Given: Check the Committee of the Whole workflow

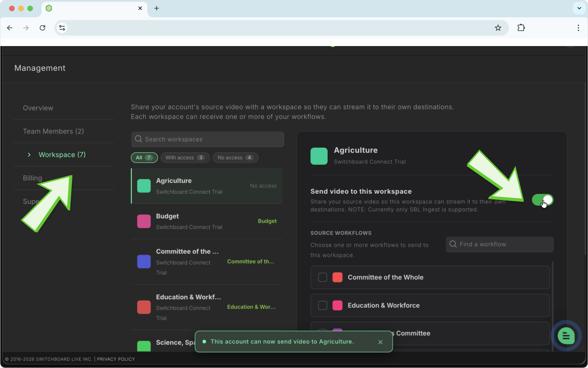Looking at the screenshot, I should (323, 277).
